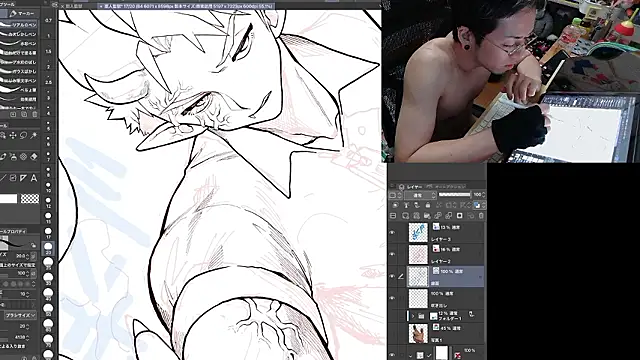Select the eraser tool icon
This screenshot has width=640, height=360.
click(x=34, y=157)
